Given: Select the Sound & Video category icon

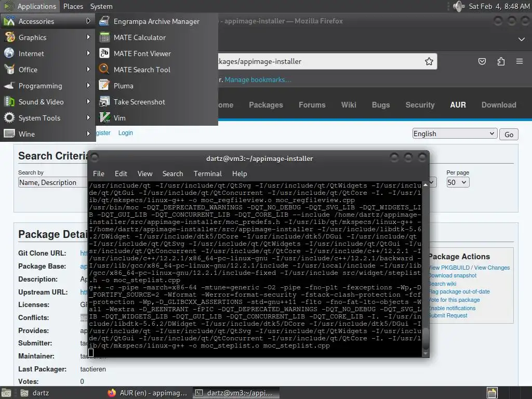Looking at the screenshot, I should tap(9, 101).
